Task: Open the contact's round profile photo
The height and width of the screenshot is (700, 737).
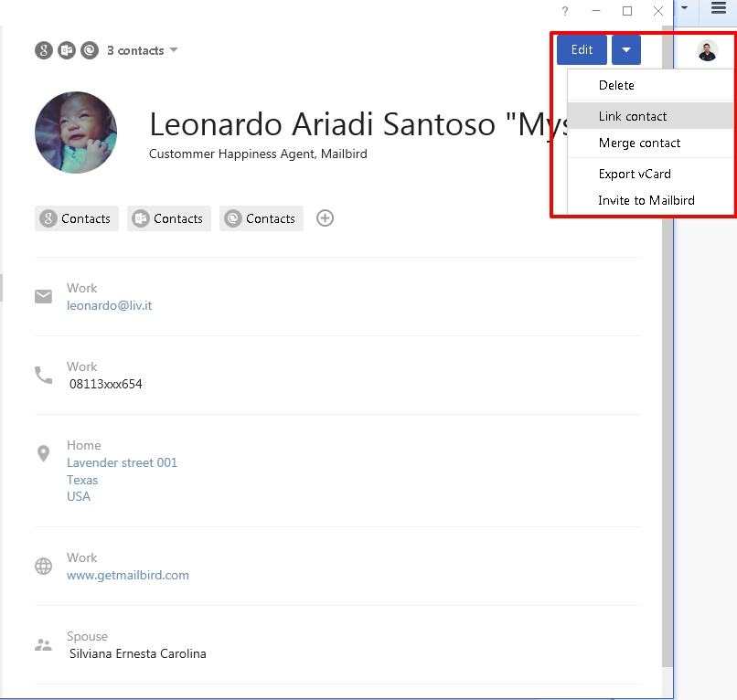Action: [76, 133]
